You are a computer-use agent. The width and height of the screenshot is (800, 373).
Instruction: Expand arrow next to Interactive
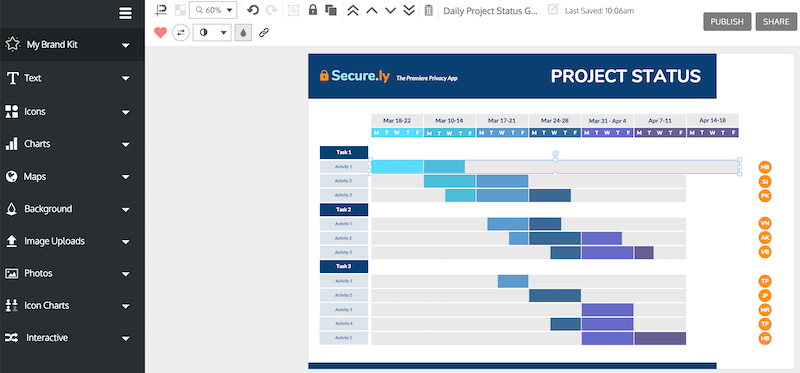click(126, 338)
